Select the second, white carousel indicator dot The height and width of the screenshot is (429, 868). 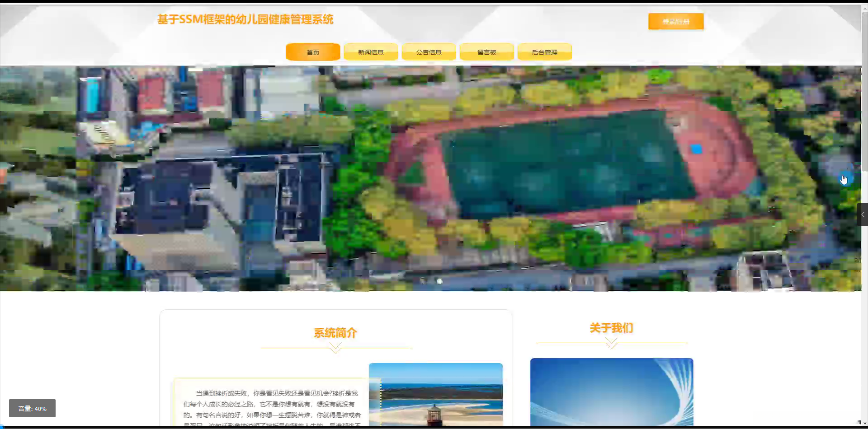[439, 281]
